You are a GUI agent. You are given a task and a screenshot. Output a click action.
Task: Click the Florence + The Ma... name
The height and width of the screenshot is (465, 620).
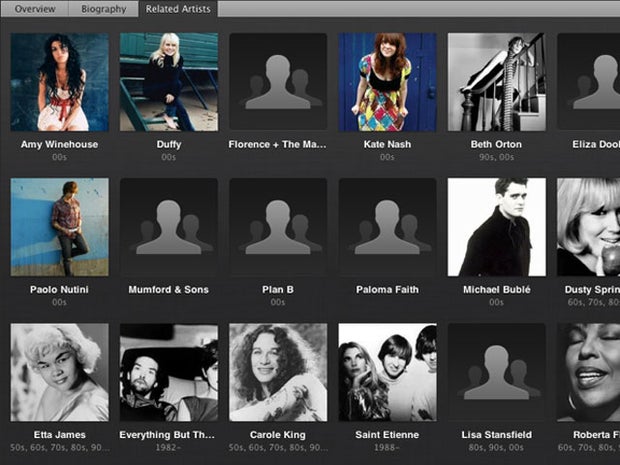[278, 144]
